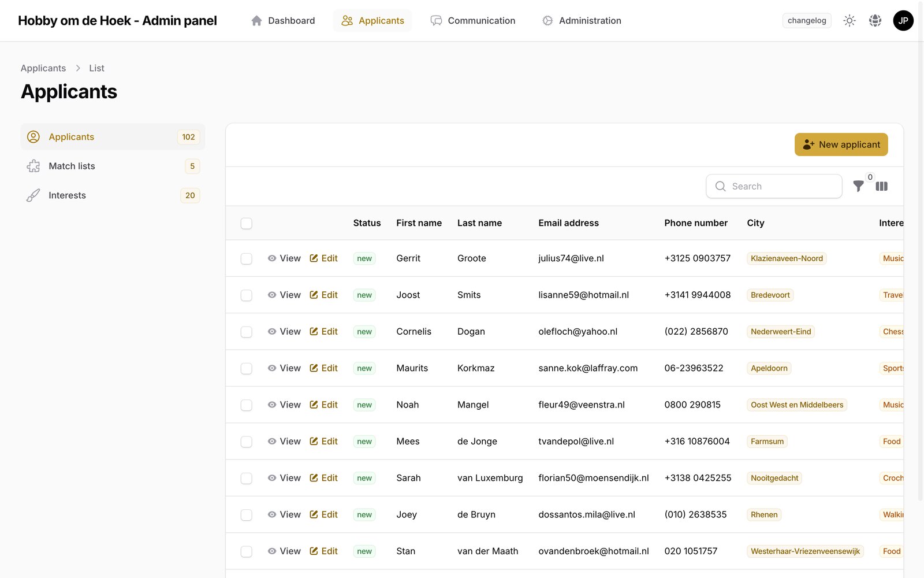Click the Match lists puzzle icon
The width and height of the screenshot is (924, 578).
click(33, 166)
